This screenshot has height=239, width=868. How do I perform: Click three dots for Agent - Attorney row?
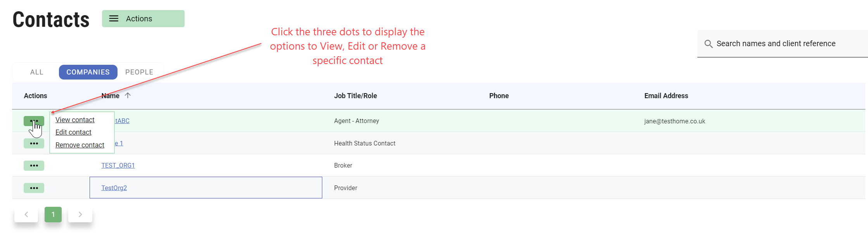pyautogui.click(x=34, y=121)
